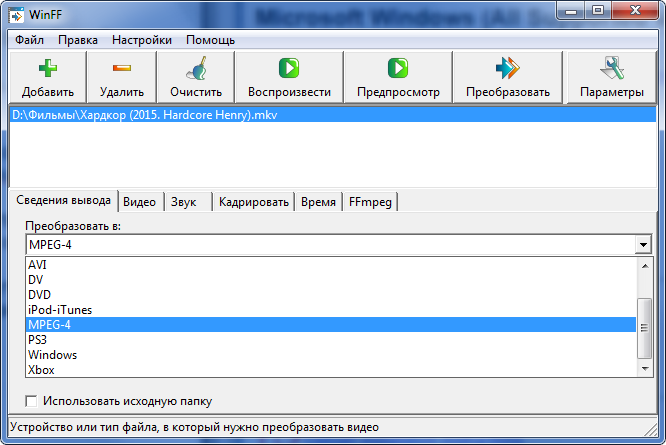Switch to the Время tab
Image resolution: width=666 pixels, height=445 pixels.
[x=318, y=202]
